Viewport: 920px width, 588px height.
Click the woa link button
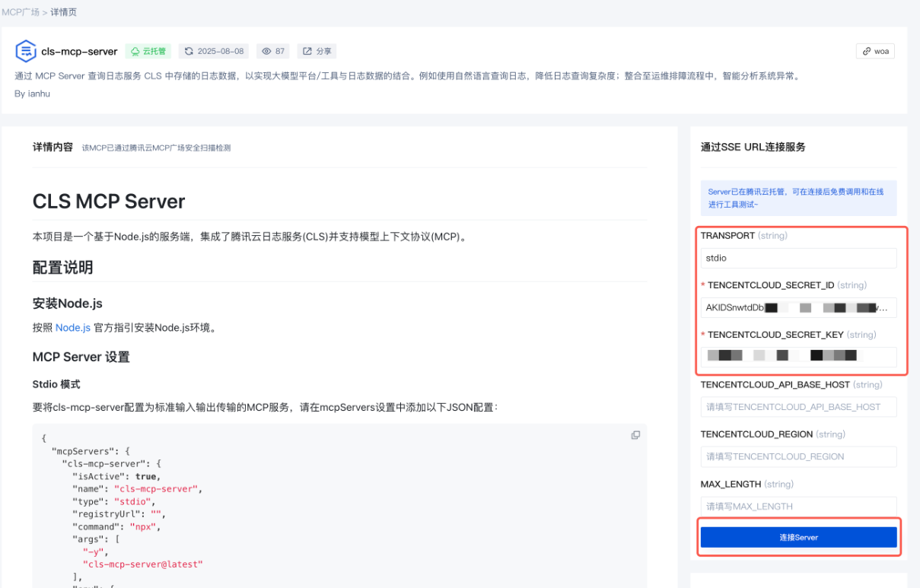tap(875, 51)
